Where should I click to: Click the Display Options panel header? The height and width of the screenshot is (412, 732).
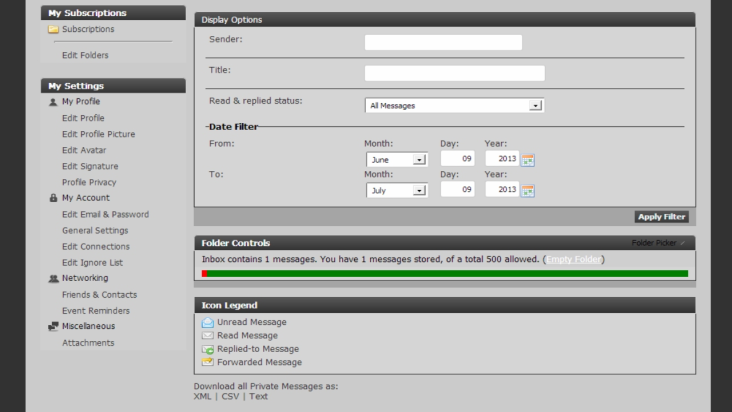pyautogui.click(x=445, y=20)
